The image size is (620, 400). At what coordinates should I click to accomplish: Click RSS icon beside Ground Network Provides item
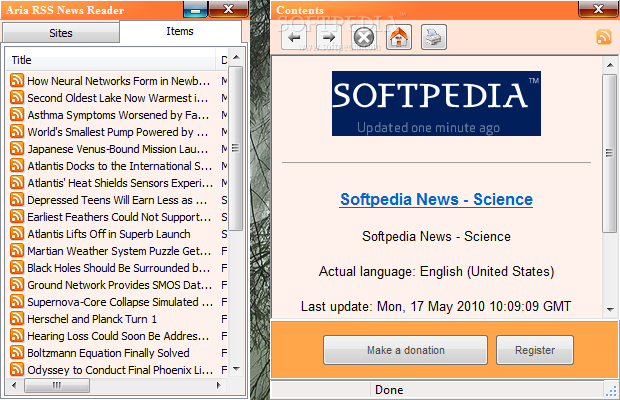coord(17,284)
